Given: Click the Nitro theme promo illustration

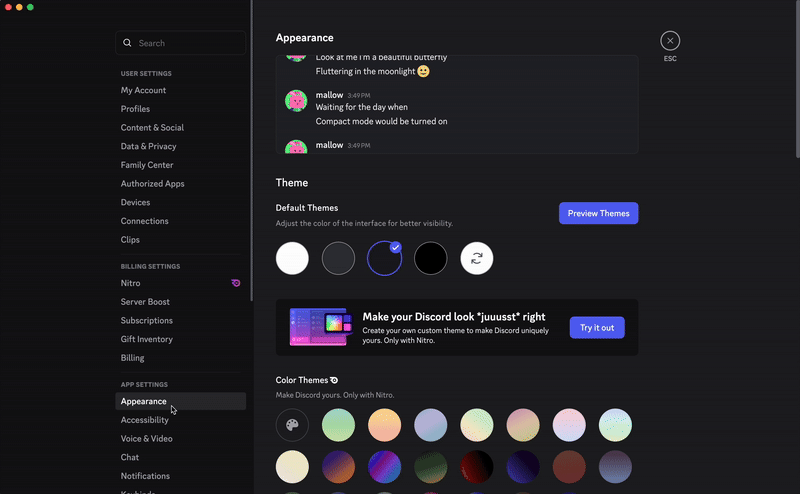Looking at the screenshot, I should (x=319, y=327).
